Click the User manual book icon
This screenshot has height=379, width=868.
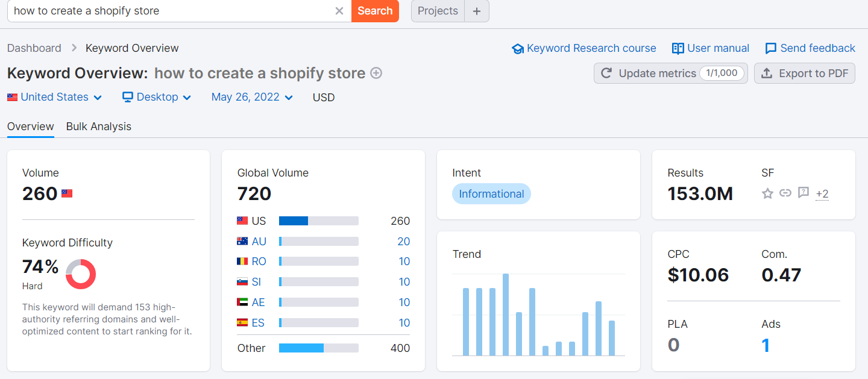(x=678, y=48)
